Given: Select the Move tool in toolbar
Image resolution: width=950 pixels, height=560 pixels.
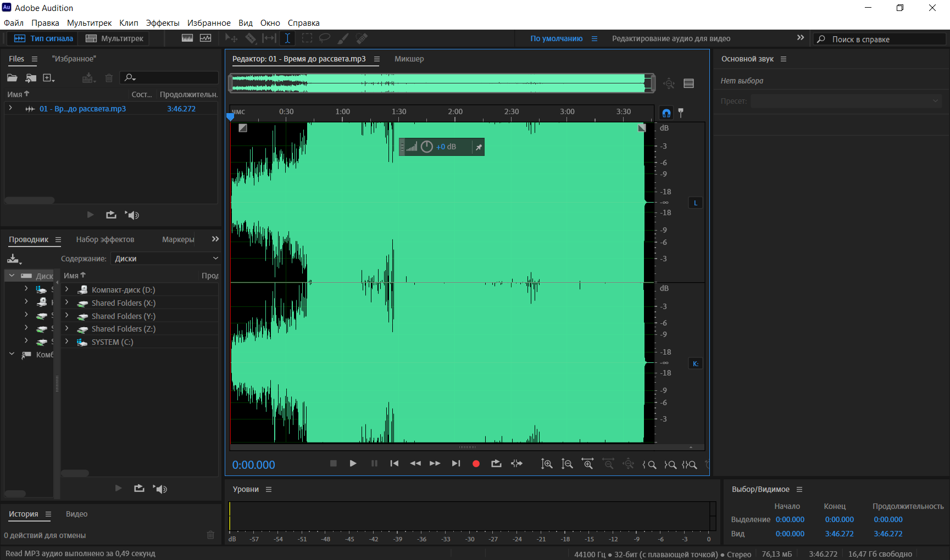Looking at the screenshot, I should (231, 38).
